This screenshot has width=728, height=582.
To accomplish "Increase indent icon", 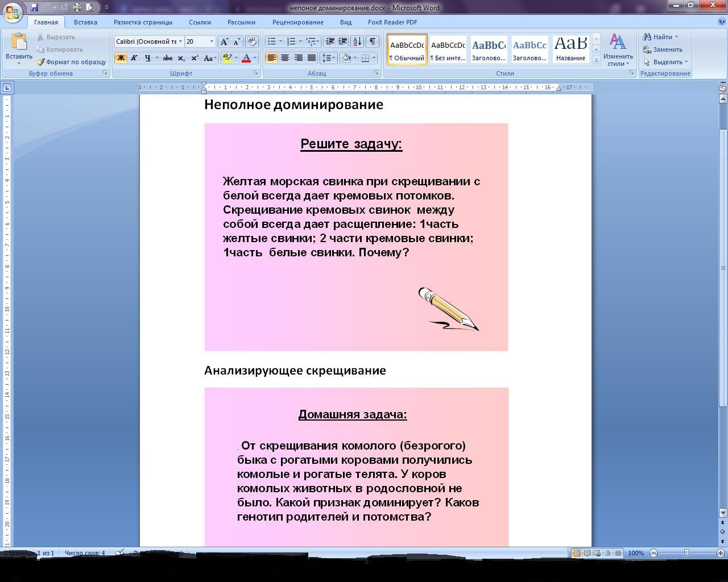I will [342, 41].
